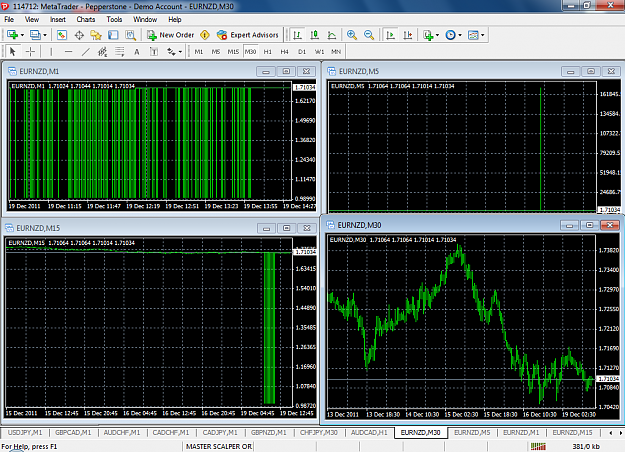Show the Market Watch window
Viewport: 625px width, 452px height.
pos(62,35)
